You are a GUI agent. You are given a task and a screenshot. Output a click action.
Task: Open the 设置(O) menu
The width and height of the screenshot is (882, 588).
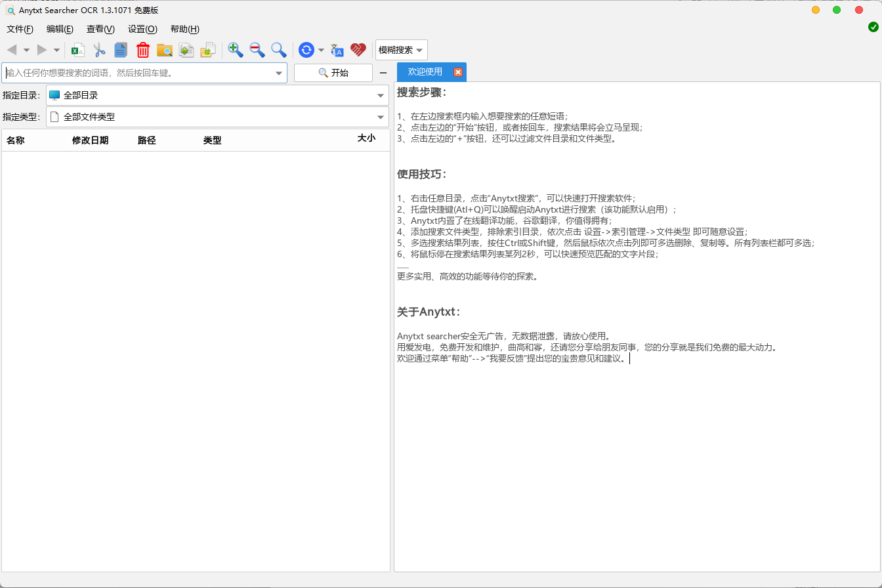click(x=142, y=29)
